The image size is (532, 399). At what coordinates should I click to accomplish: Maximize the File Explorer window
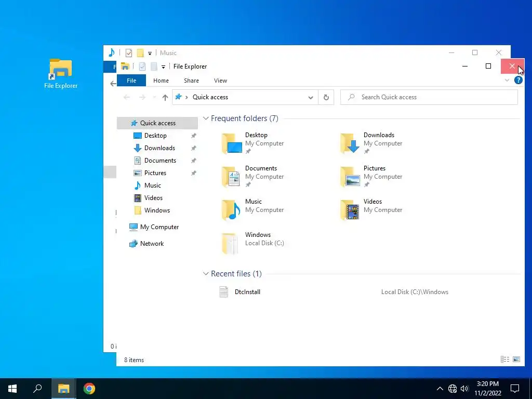pos(488,66)
